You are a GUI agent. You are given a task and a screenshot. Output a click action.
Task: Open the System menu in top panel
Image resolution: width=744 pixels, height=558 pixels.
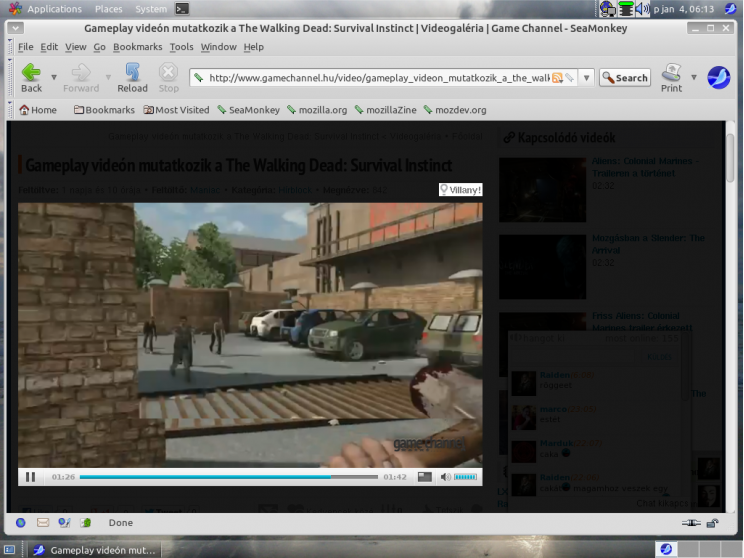[151, 9]
